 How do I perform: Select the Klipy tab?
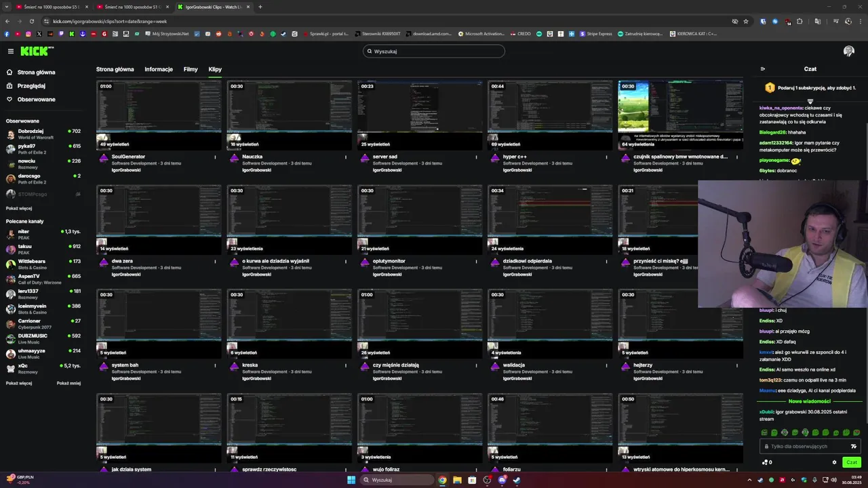[215, 69]
